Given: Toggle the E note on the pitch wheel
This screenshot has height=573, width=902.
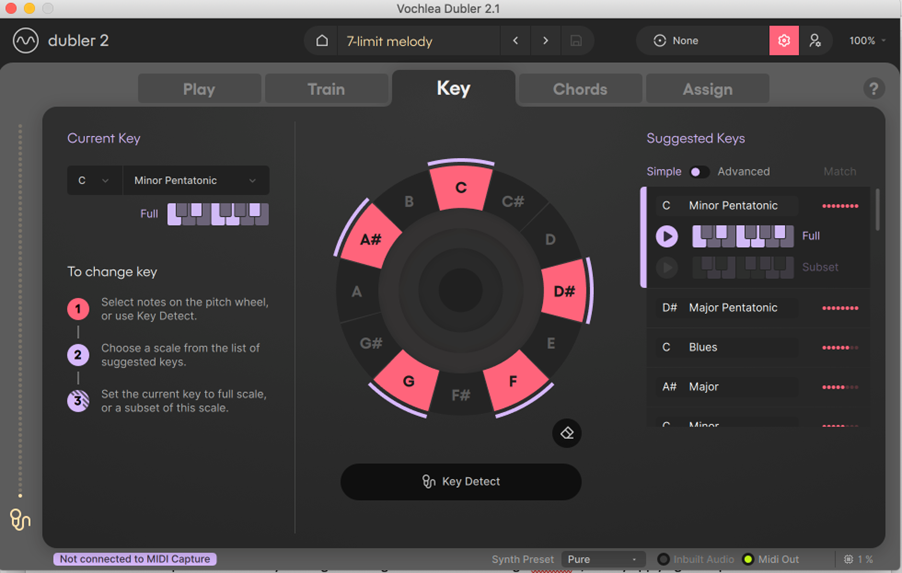Looking at the screenshot, I should tap(551, 343).
